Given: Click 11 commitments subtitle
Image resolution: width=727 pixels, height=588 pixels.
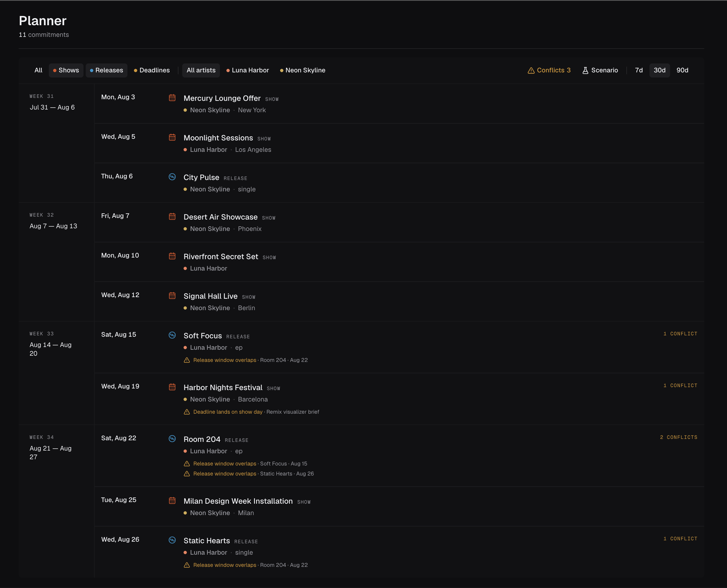Looking at the screenshot, I should tap(44, 35).
